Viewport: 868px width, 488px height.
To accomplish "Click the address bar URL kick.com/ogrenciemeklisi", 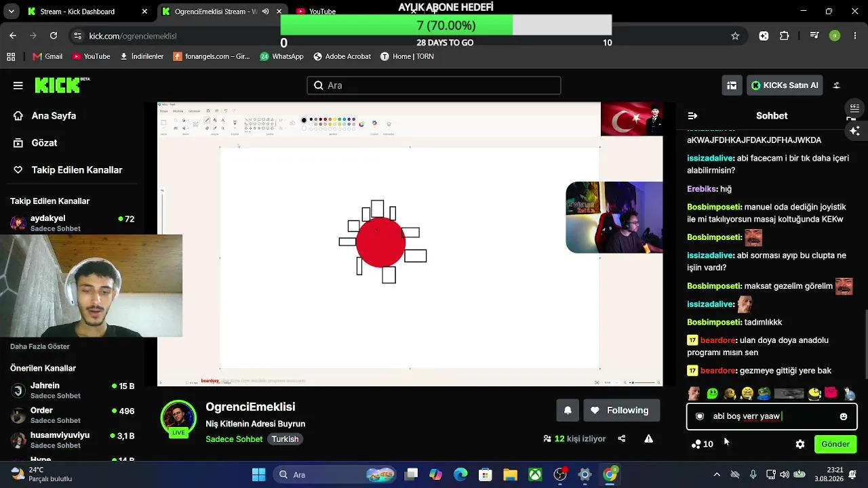I will click(133, 36).
